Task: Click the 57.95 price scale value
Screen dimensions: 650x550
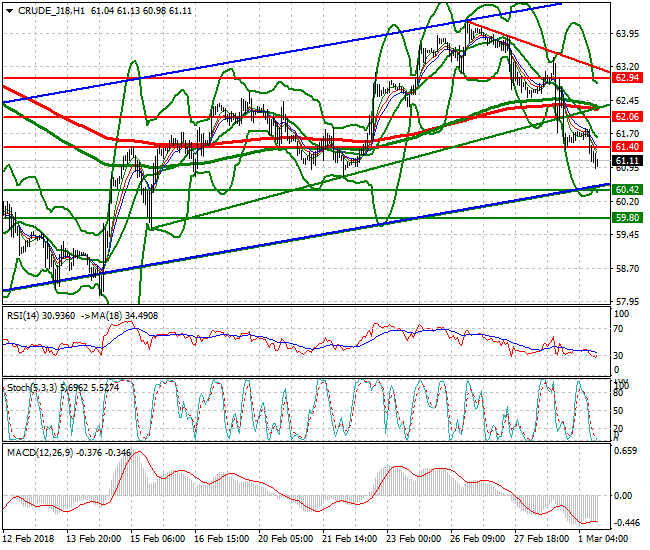Action: click(627, 302)
